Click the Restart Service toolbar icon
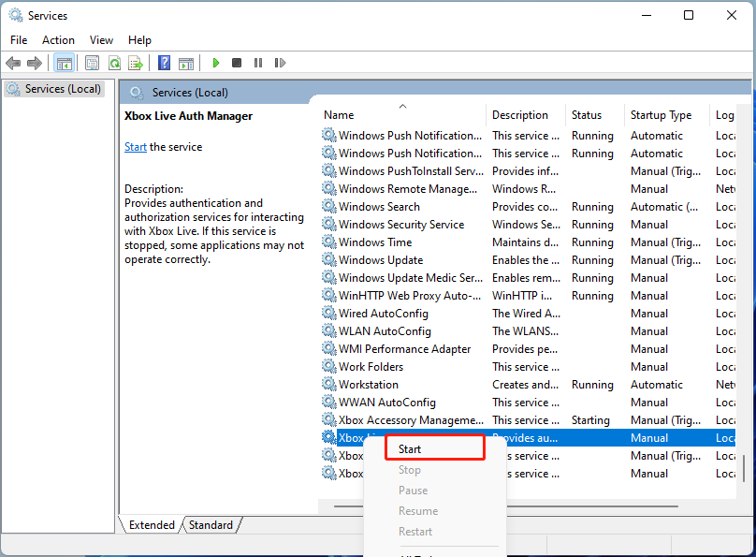 click(280, 63)
